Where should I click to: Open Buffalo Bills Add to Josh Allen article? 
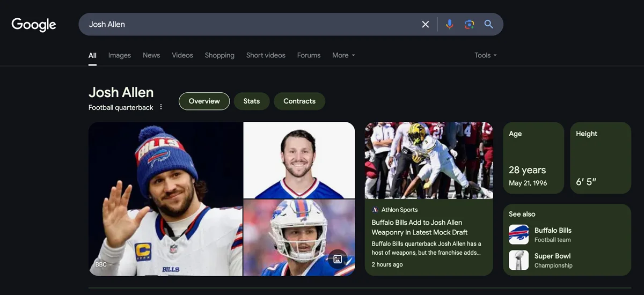pyautogui.click(x=420, y=227)
